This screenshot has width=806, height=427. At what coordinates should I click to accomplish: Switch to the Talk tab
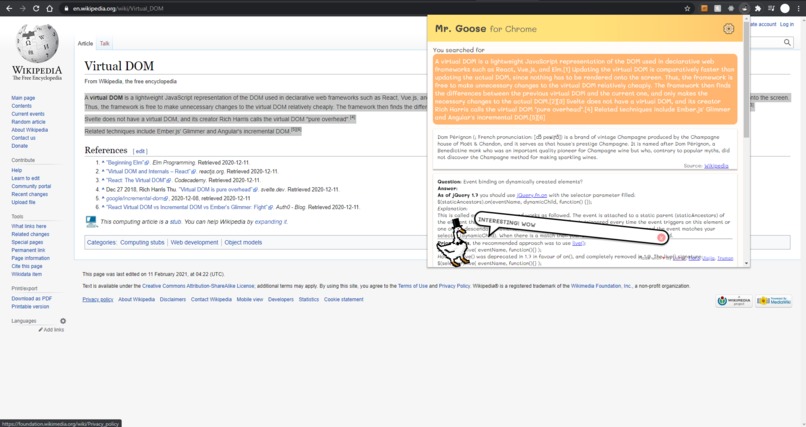point(104,44)
